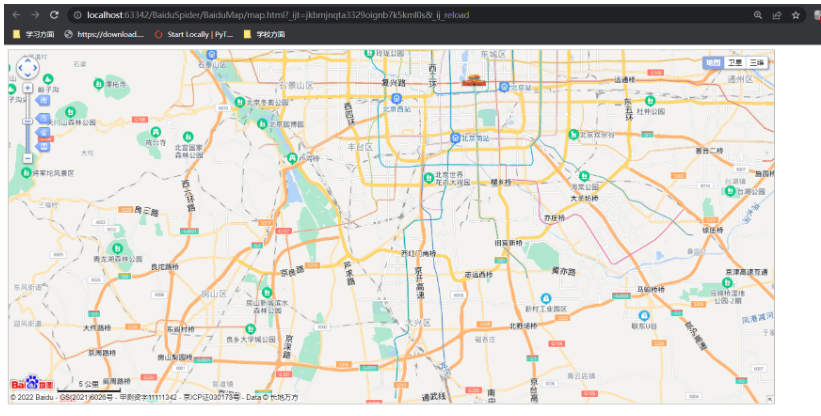Open the browser zoom magnifier icon

[x=758, y=15]
